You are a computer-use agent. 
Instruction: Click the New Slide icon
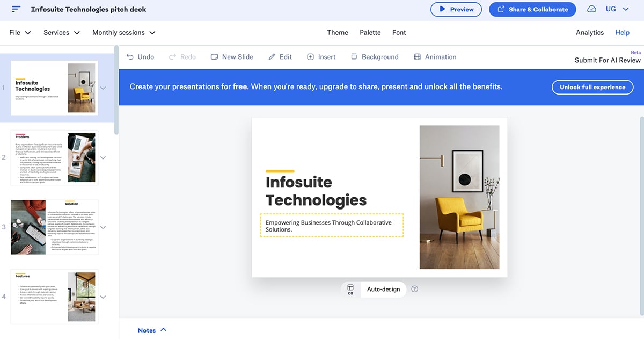tap(215, 57)
